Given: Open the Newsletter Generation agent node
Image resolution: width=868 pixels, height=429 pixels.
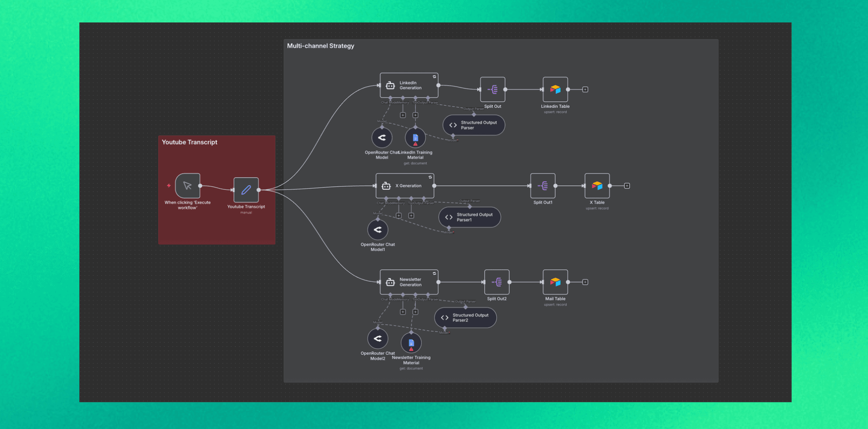Looking at the screenshot, I should point(408,282).
